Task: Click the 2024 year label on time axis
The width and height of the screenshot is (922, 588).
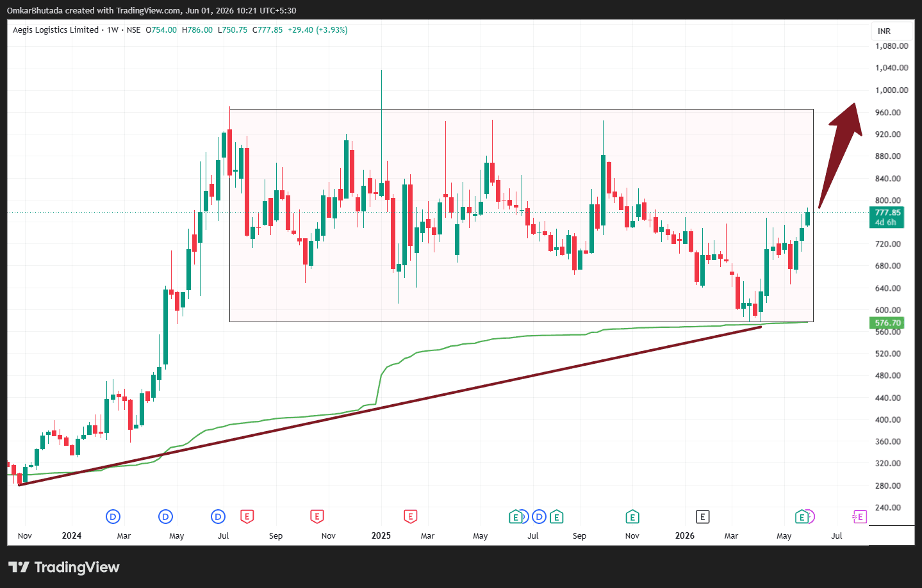Action: click(x=72, y=535)
